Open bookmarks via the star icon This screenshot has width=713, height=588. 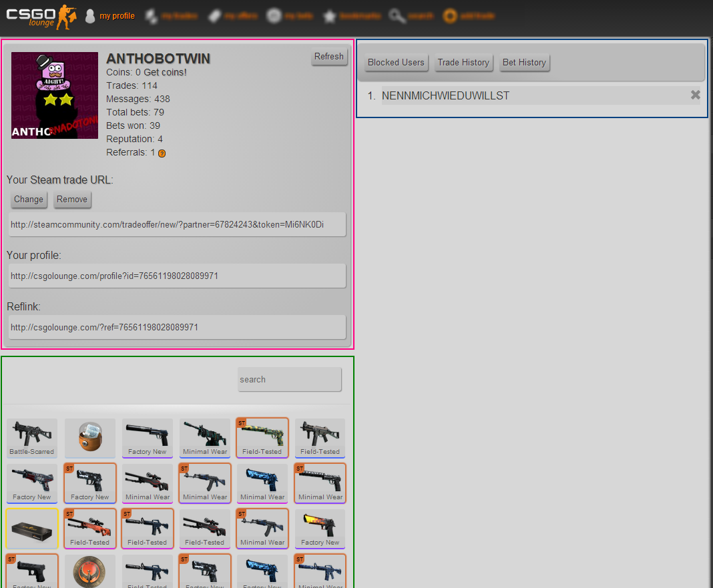click(x=329, y=17)
